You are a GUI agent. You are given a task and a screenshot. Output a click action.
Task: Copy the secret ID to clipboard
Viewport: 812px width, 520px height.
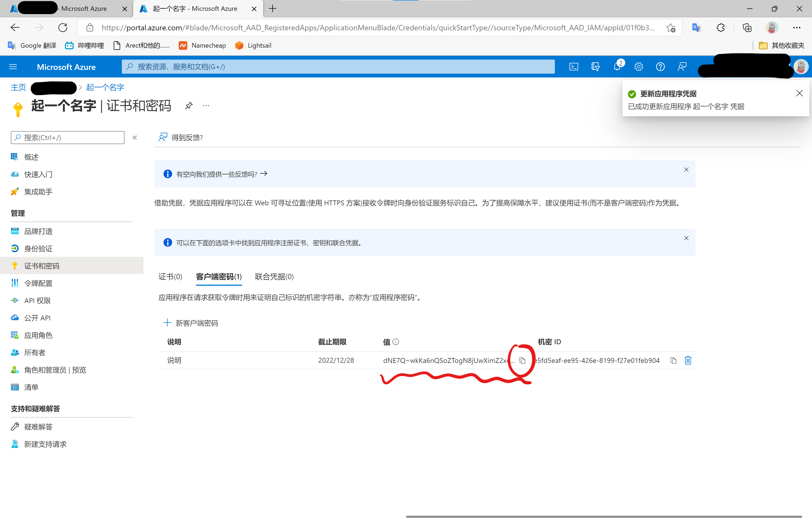[x=673, y=360]
